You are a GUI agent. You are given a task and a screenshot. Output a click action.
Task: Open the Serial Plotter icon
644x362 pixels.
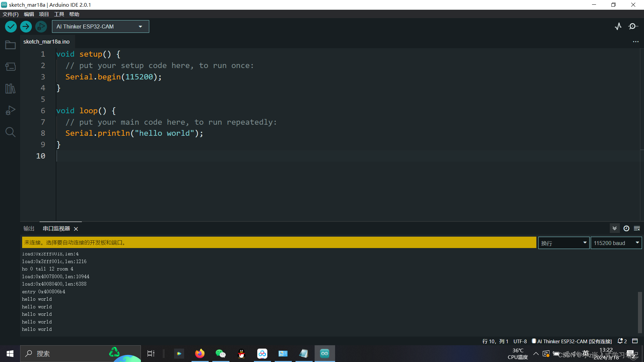pyautogui.click(x=618, y=26)
